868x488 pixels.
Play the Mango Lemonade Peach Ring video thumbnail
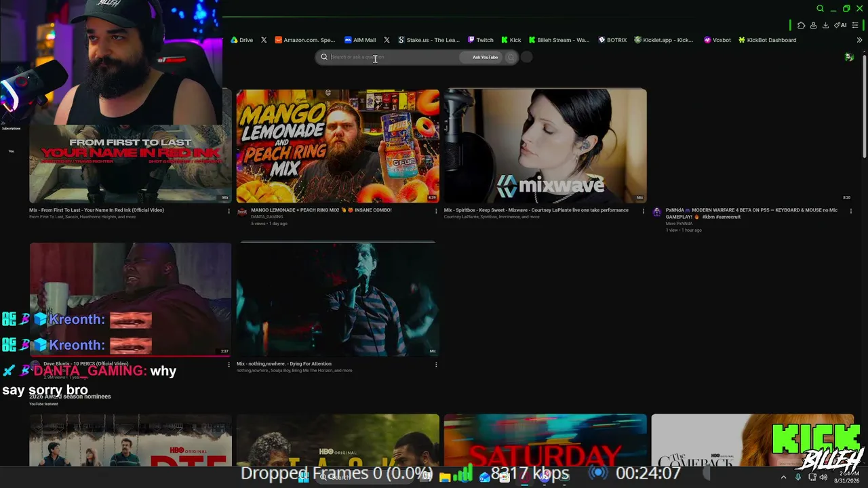coord(338,146)
